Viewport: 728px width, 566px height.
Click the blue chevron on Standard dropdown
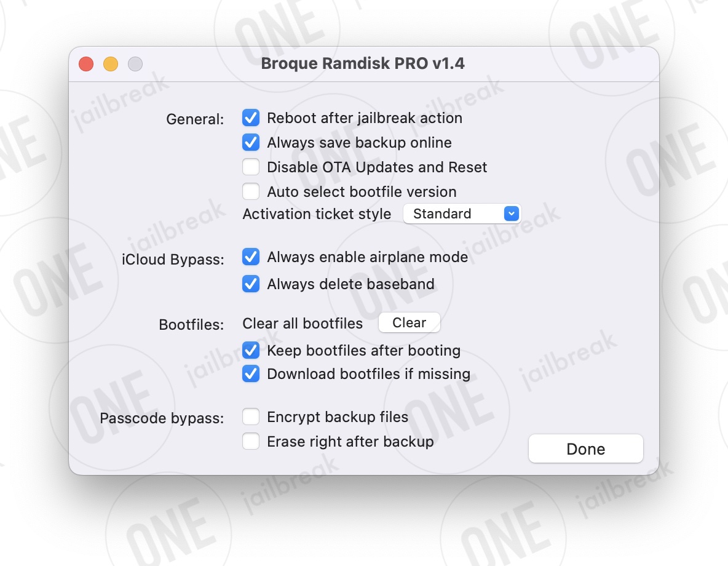[511, 213]
